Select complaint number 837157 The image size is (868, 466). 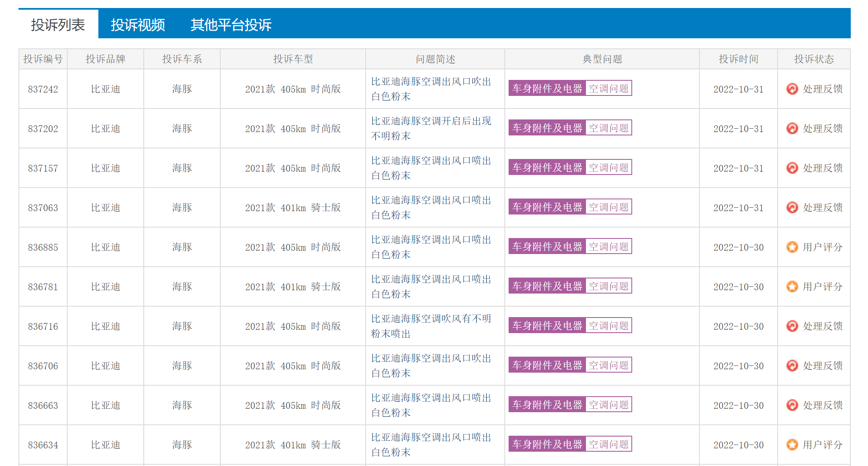[x=43, y=168]
